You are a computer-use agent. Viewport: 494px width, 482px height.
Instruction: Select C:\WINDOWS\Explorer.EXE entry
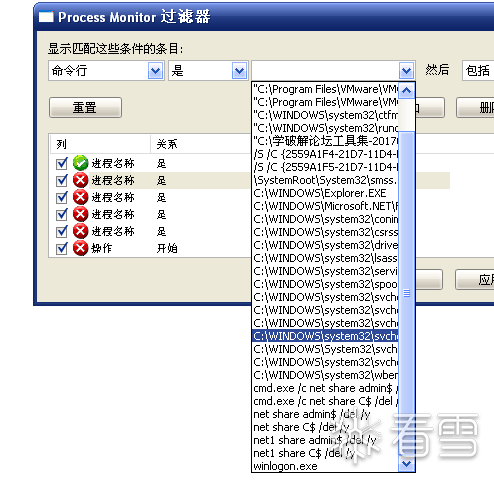coord(325,193)
